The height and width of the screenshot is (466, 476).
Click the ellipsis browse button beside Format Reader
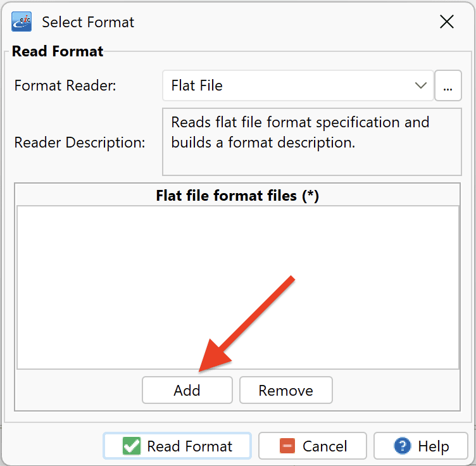448,85
